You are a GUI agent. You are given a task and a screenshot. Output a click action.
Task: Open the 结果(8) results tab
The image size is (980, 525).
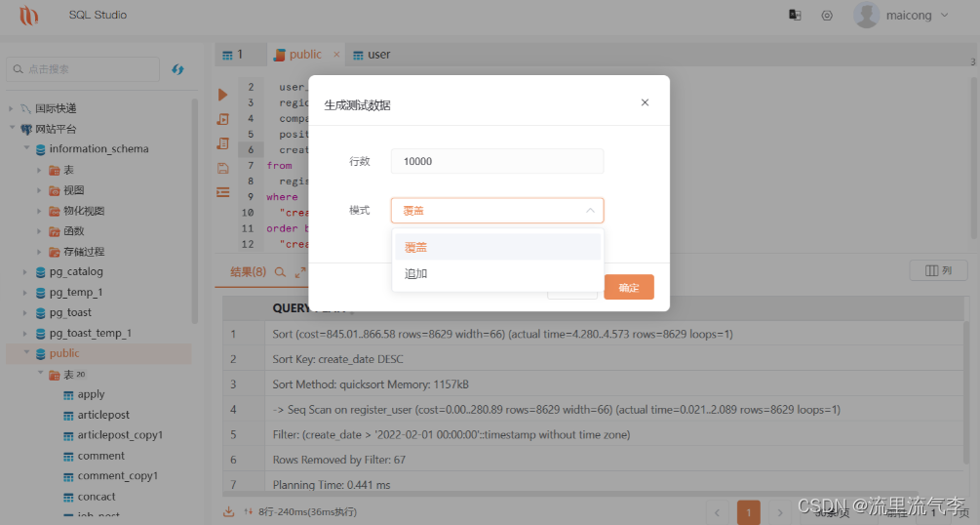(248, 272)
